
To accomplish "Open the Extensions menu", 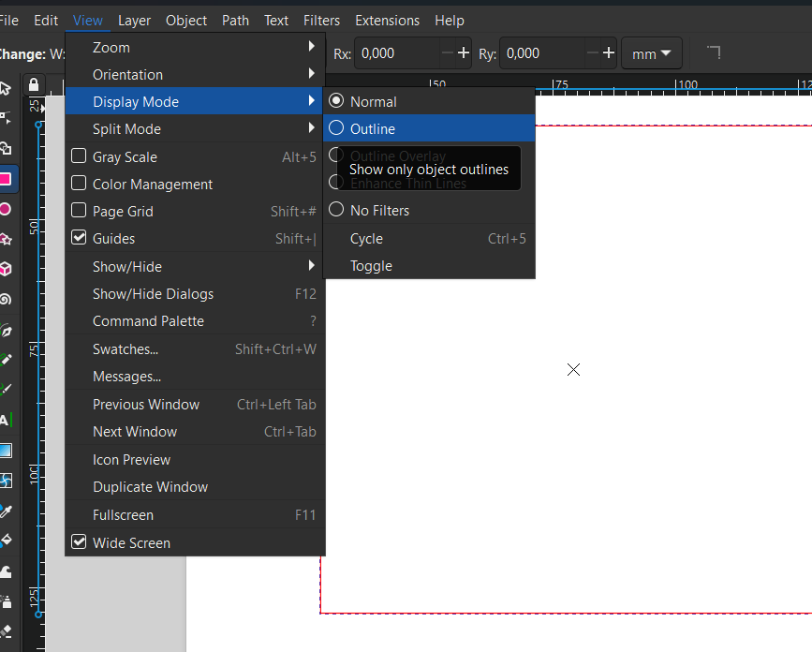I will (388, 21).
